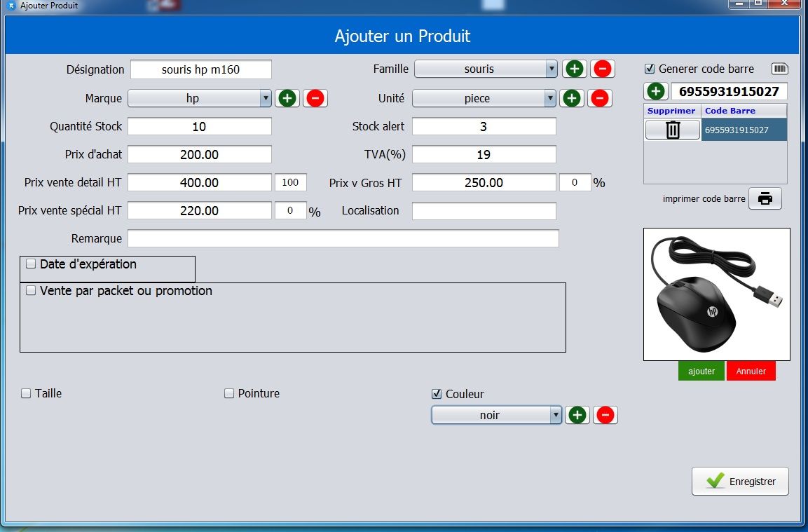Viewport: 808px width, 532px height.
Task: Click the Prix v Gros HT field
Action: click(484, 182)
